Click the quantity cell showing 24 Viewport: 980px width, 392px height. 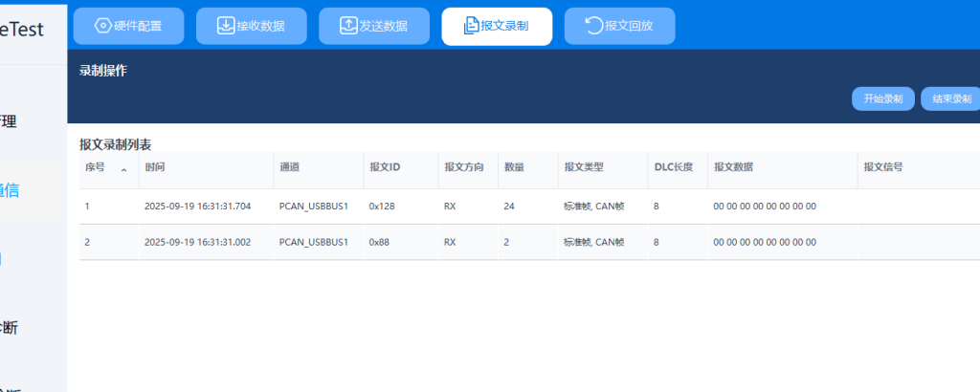point(508,206)
